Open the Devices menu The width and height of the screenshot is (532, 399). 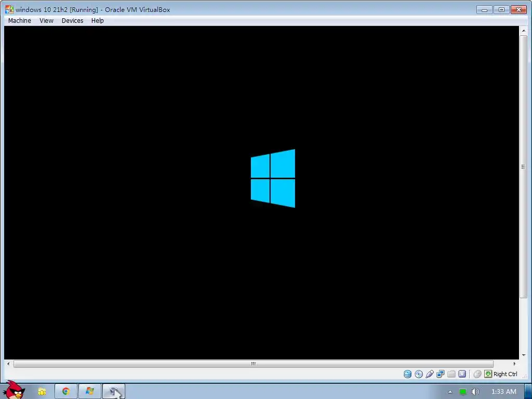point(72,21)
